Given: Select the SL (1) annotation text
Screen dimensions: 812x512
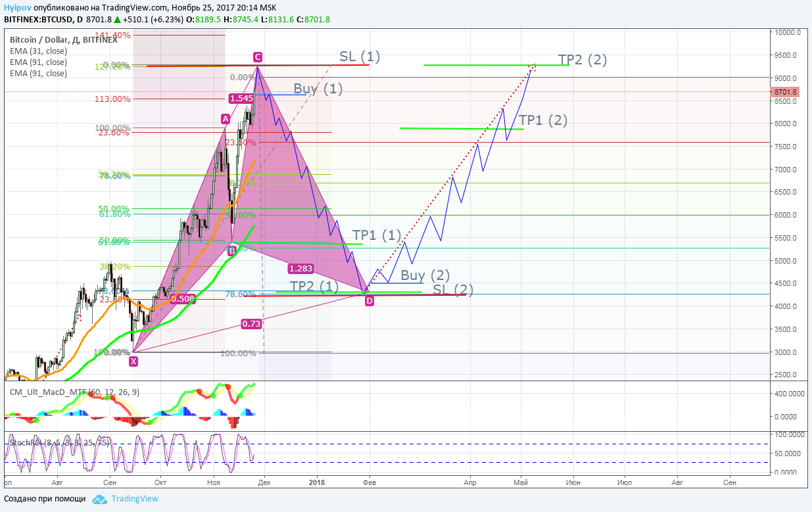Looking at the screenshot, I should (360, 57).
